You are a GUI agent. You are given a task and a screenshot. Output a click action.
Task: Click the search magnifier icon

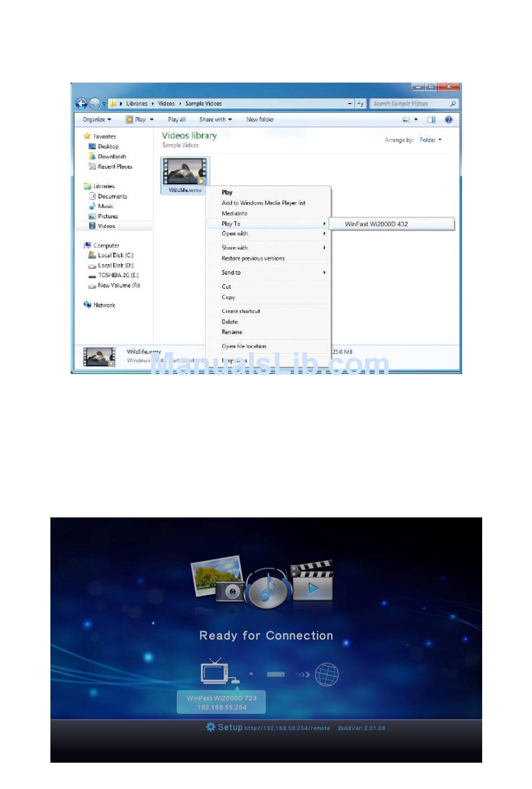pyautogui.click(x=452, y=104)
